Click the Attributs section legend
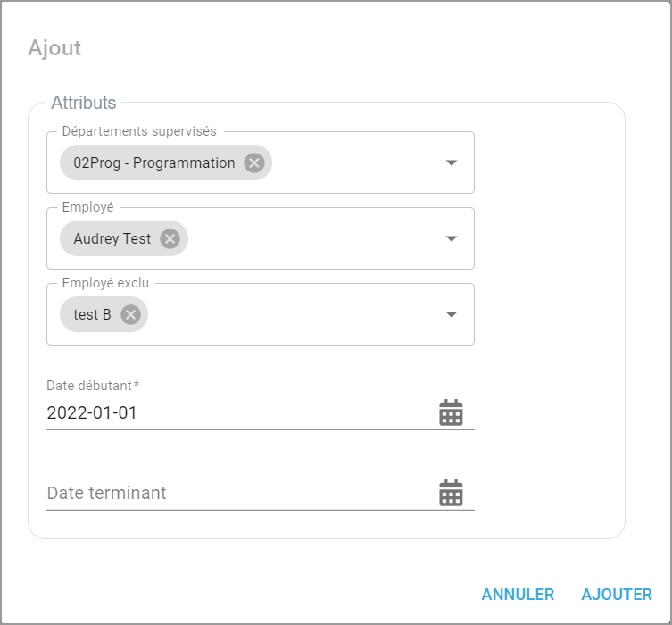Screen dimensions: 672x625 (x=84, y=103)
